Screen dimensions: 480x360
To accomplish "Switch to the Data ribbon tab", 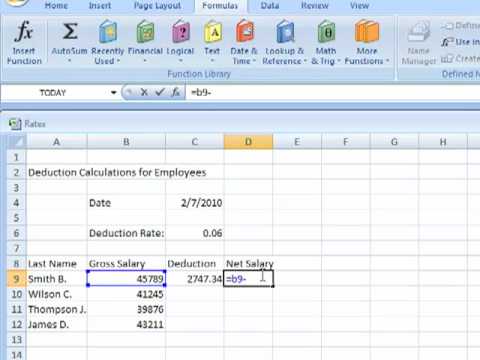I will (x=270, y=6).
